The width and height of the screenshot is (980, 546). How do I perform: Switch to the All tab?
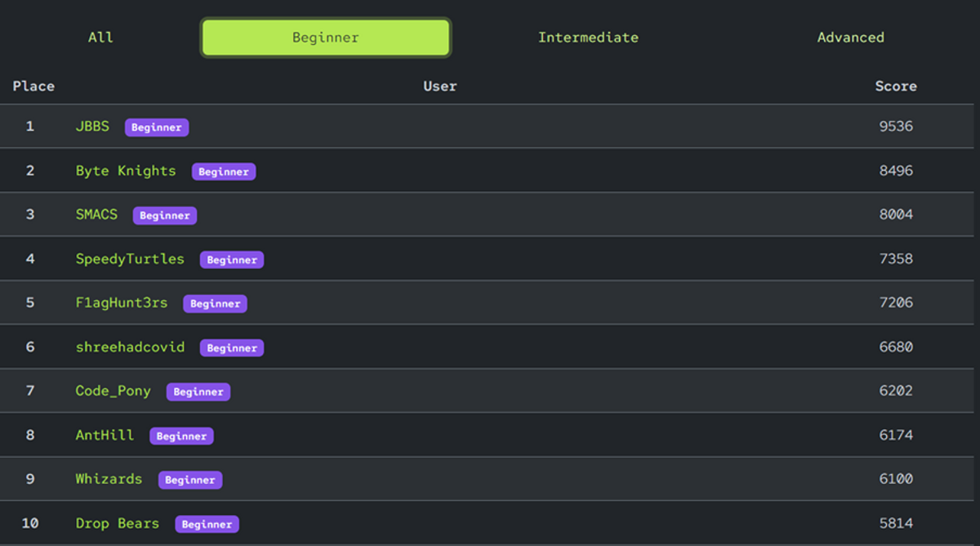pyautogui.click(x=100, y=38)
